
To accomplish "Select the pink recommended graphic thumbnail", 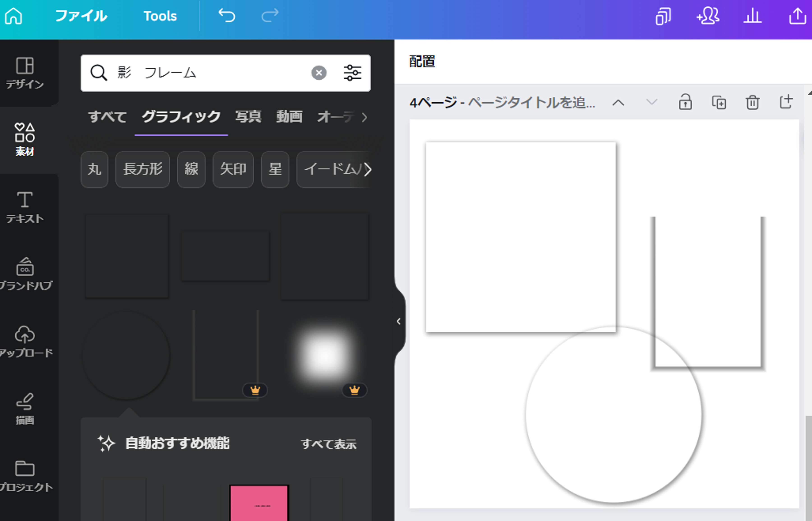I will tap(259, 503).
